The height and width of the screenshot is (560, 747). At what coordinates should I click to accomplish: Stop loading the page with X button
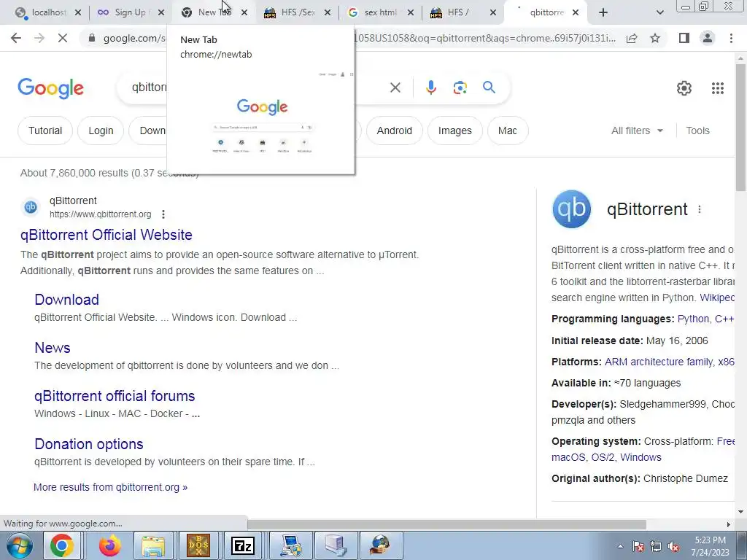(x=63, y=38)
